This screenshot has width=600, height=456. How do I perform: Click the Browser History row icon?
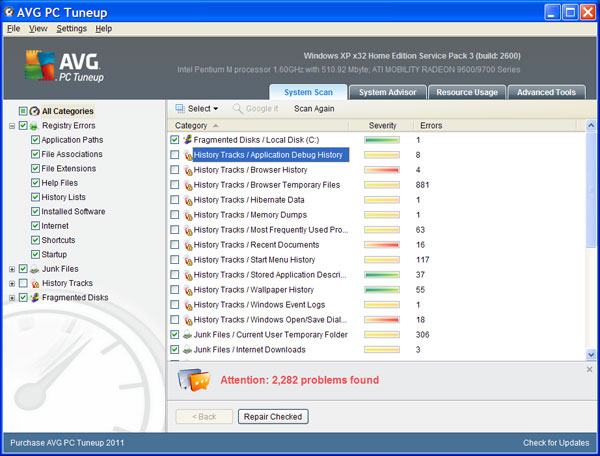(x=188, y=170)
